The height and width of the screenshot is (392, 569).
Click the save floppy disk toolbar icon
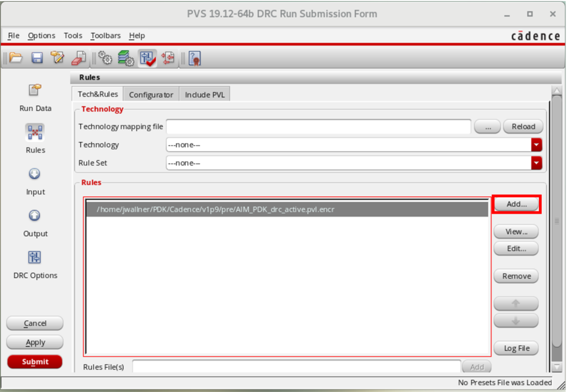tap(37, 58)
